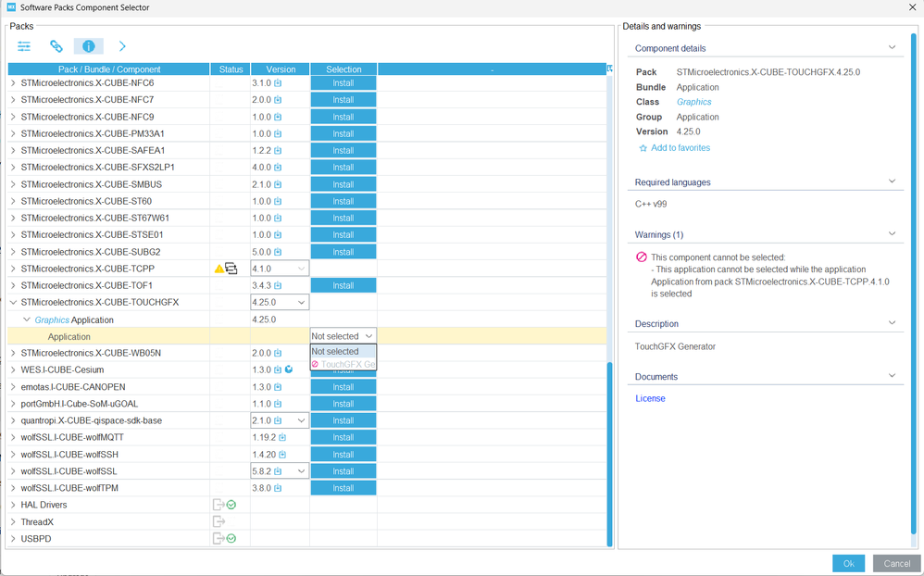Viewport: 924px width, 576px height.
Task: Close the Software Packs Component Selector window
Action: 912,7
